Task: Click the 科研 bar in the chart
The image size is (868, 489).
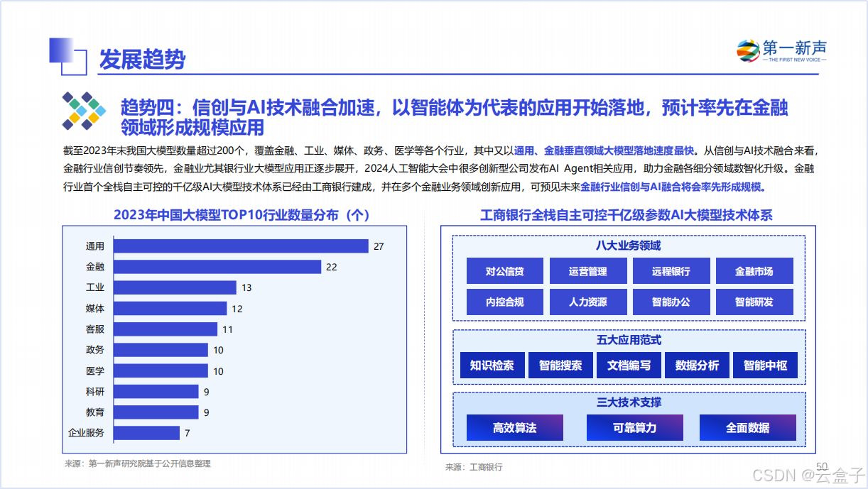Action: click(156, 392)
